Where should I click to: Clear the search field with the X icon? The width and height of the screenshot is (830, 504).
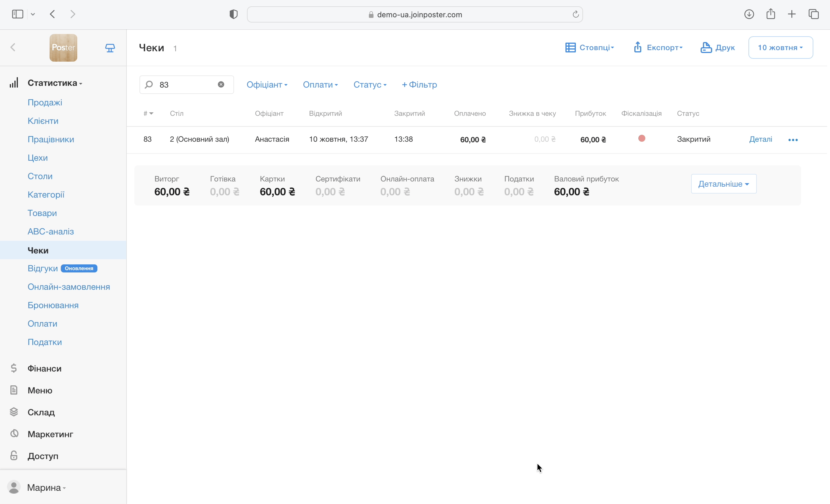(x=221, y=84)
